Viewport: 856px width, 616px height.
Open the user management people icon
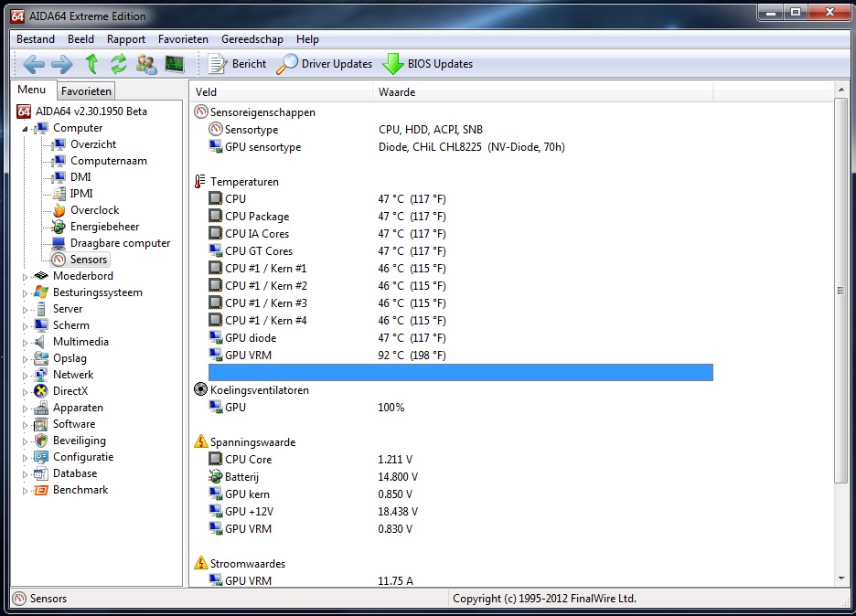pyautogui.click(x=146, y=64)
